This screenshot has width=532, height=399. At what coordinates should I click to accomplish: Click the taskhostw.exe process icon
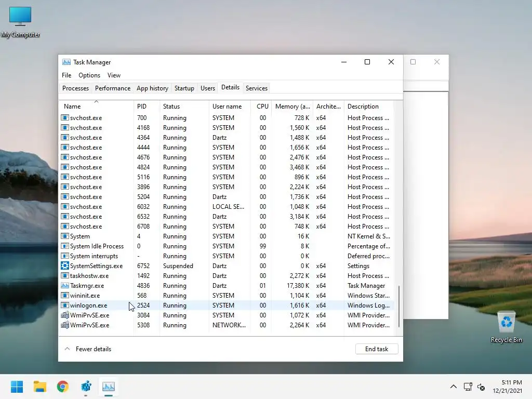click(65, 275)
